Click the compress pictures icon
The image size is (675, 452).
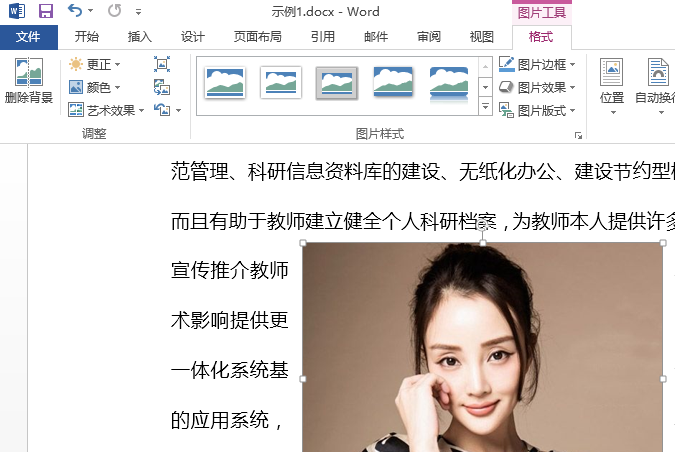162,64
